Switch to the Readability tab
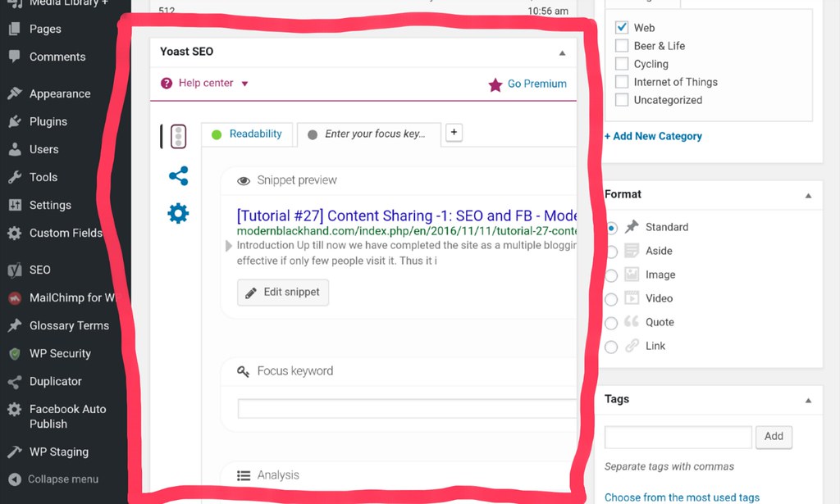This screenshot has width=840, height=504. [254, 134]
